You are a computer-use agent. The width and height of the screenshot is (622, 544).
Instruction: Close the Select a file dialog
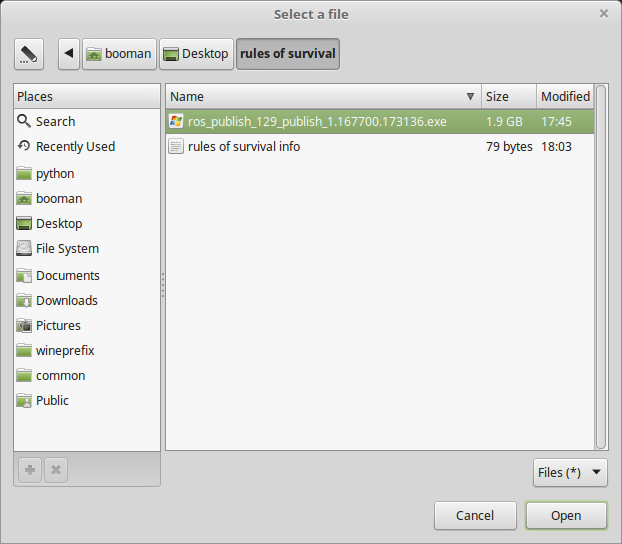604,14
